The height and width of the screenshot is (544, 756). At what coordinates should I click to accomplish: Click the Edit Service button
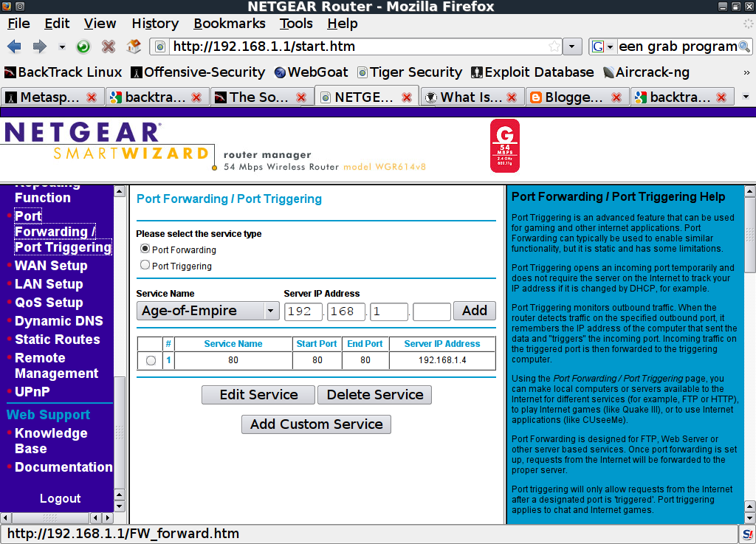pyautogui.click(x=258, y=395)
